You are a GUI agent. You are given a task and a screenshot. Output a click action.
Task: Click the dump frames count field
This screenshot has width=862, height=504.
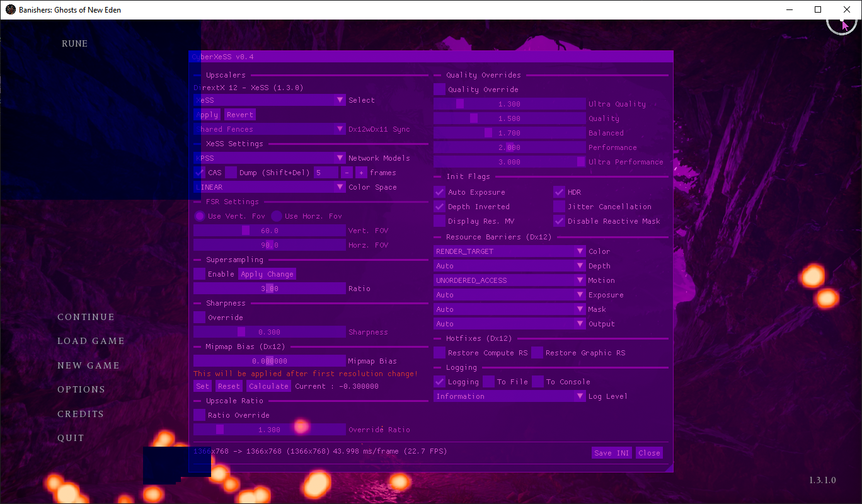pos(326,173)
